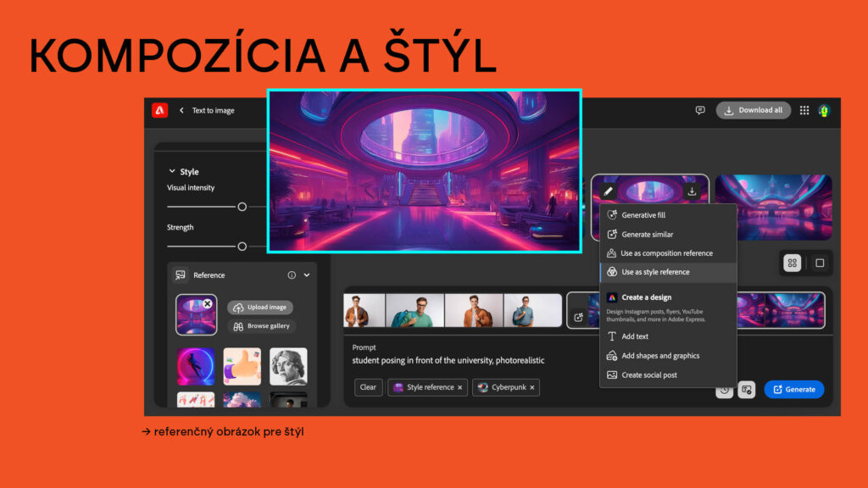The width and height of the screenshot is (868, 488).
Task: Click the shapes icon beside Add shapes and graphics
Action: [612, 355]
